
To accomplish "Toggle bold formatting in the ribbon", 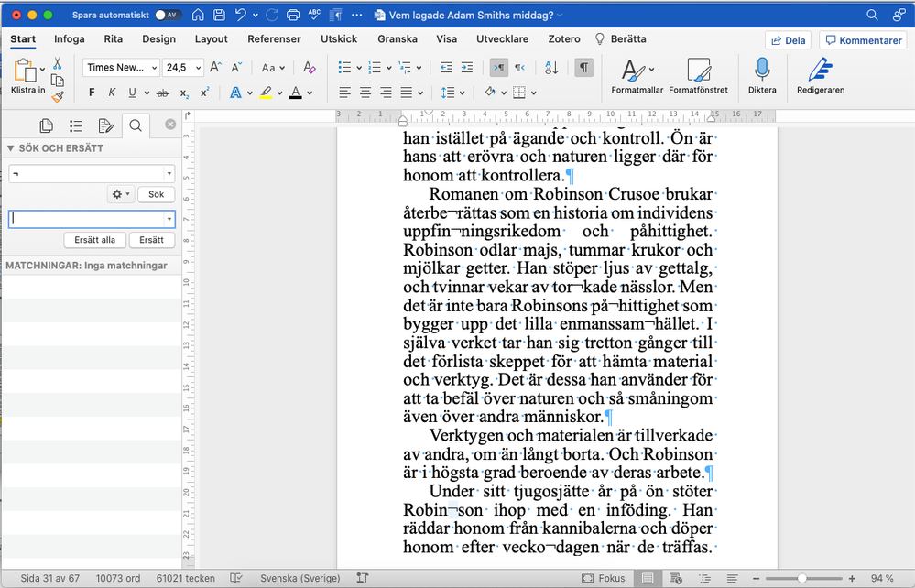I will tap(92, 93).
